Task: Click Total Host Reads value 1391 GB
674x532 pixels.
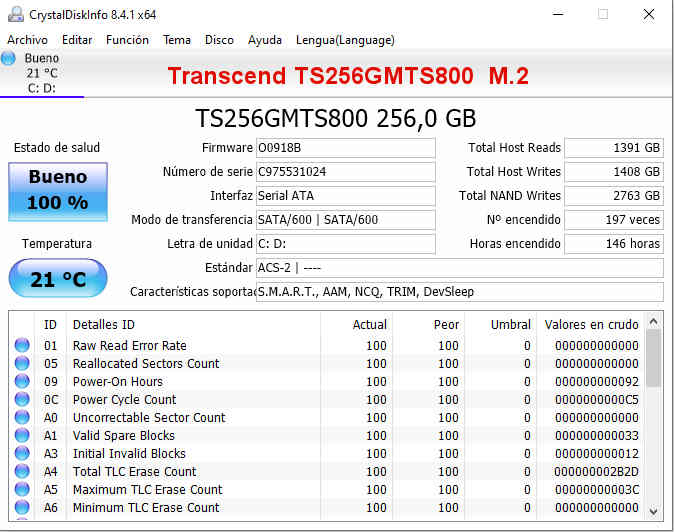Action: click(614, 148)
